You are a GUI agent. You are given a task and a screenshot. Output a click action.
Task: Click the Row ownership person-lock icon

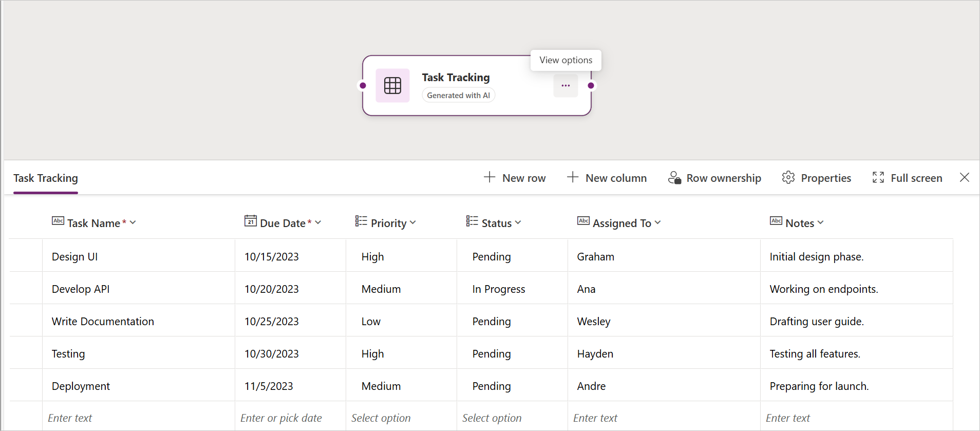674,178
